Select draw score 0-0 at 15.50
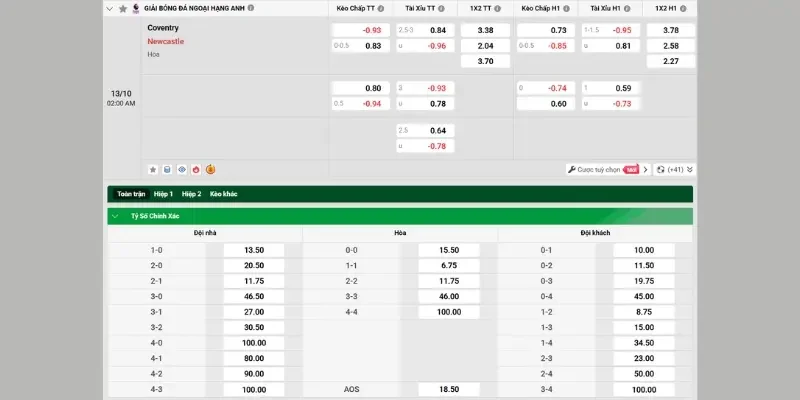This screenshot has height=400, width=800. 449,250
